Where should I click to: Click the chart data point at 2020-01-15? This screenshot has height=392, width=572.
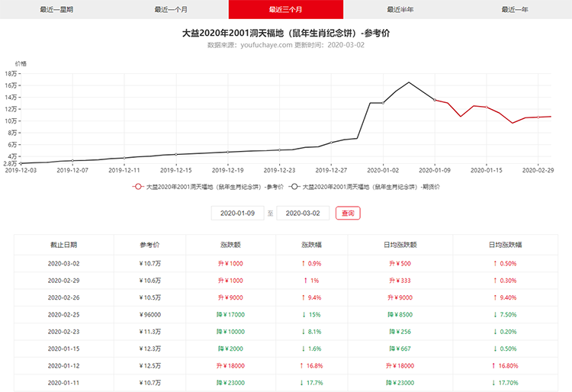[487, 108]
